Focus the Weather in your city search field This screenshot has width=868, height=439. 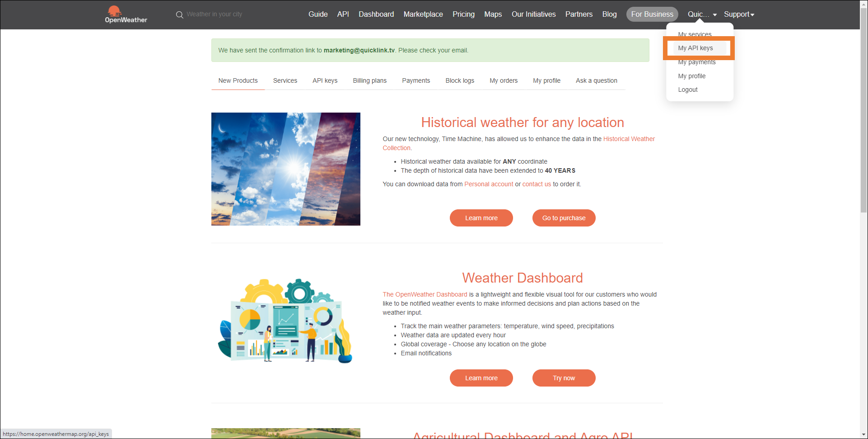214,14
